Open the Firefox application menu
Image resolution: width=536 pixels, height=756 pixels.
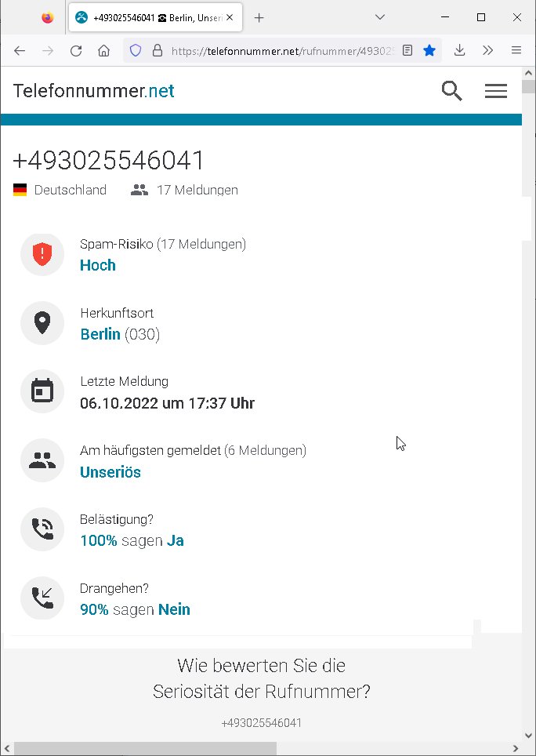click(x=516, y=51)
